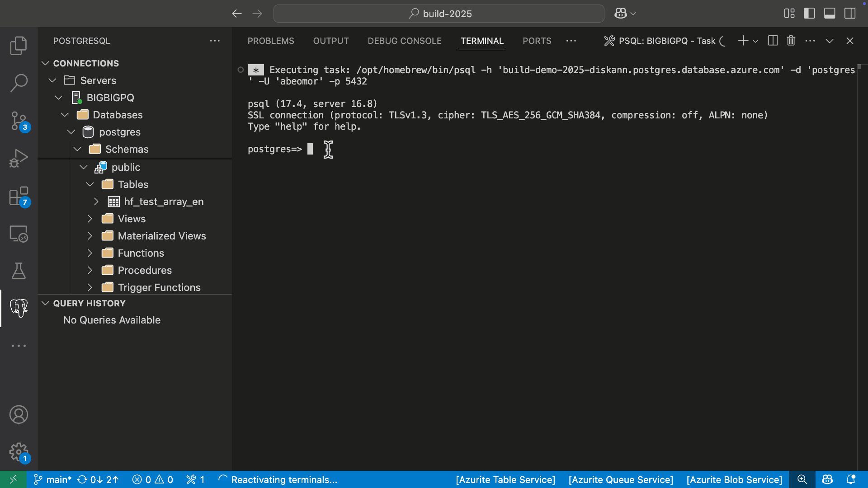Split the terminal
The width and height of the screenshot is (868, 488).
click(773, 41)
